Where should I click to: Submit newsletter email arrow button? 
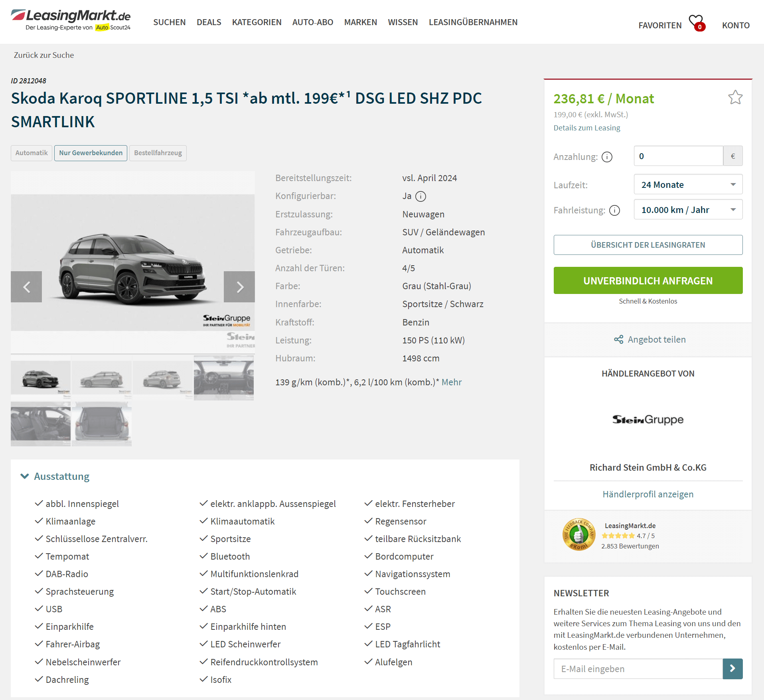tap(732, 668)
